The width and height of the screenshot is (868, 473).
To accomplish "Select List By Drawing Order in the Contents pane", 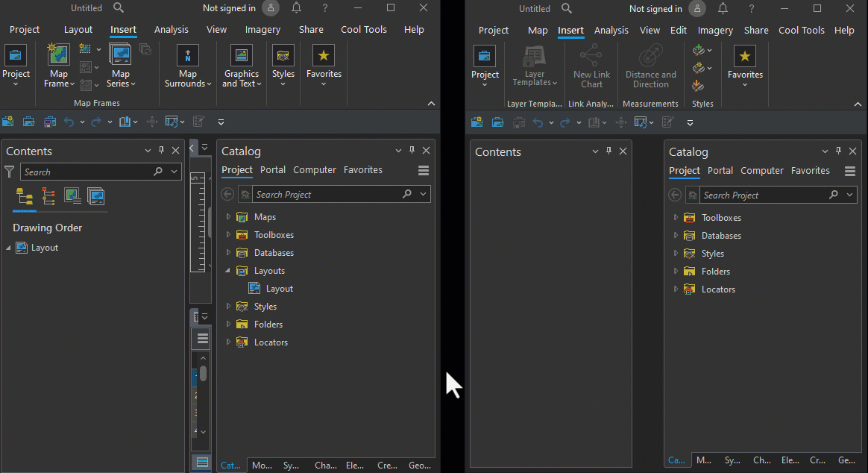I will point(24,197).
